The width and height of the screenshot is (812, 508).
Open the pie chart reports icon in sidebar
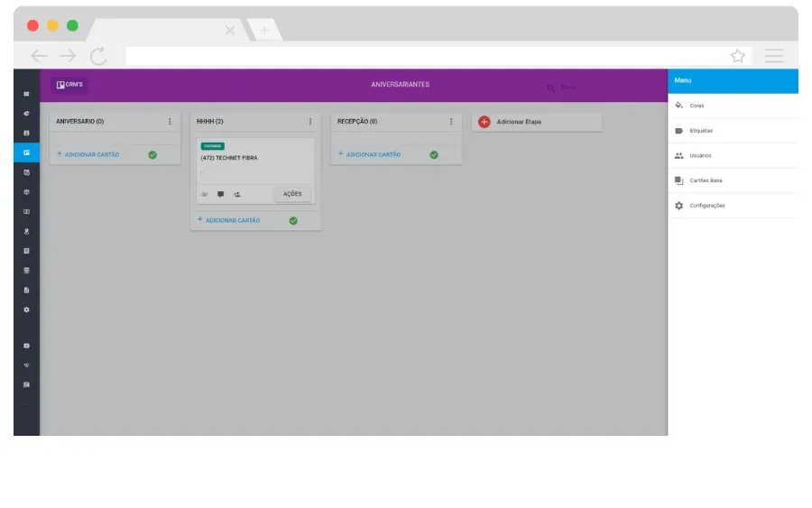[26, 114]
